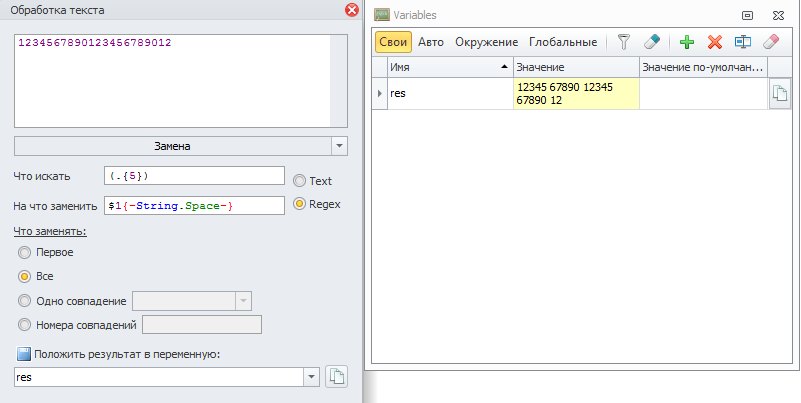
Task: Click the pink eraser clear icon
Action: point(771,42)
